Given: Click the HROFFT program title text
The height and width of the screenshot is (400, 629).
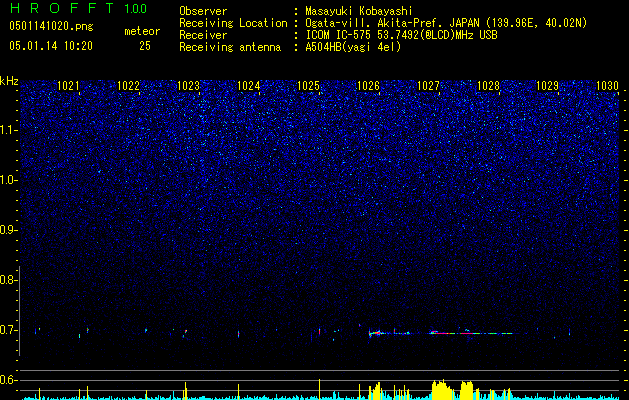Looking at the screenshot, I should pyautogui.click(x=61, y=8).
